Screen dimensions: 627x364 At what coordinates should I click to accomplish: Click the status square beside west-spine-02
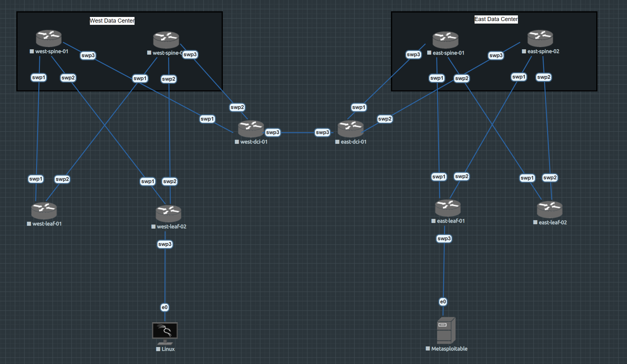149,53
